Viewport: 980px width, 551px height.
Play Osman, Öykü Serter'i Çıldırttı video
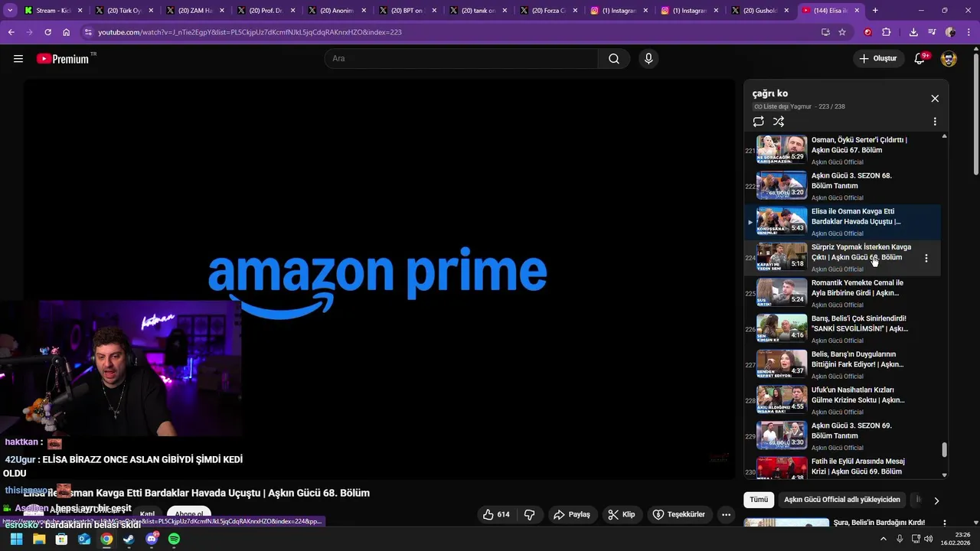coord(843,151)
